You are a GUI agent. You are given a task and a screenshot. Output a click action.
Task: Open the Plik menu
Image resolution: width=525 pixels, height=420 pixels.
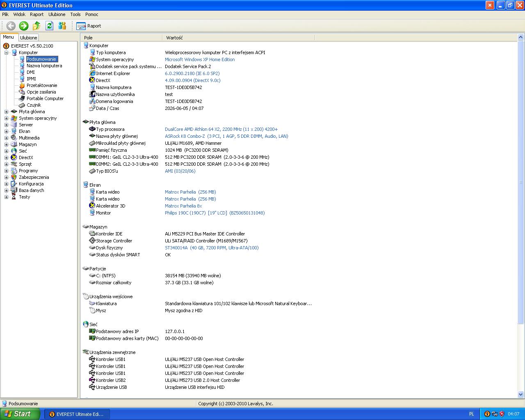(5, 14)
